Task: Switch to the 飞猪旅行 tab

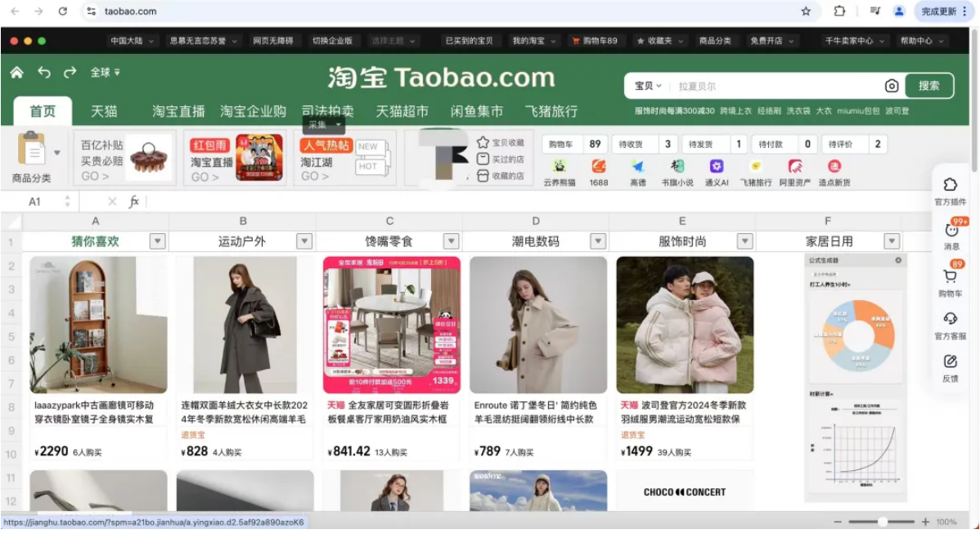Action: pos(551,111)
